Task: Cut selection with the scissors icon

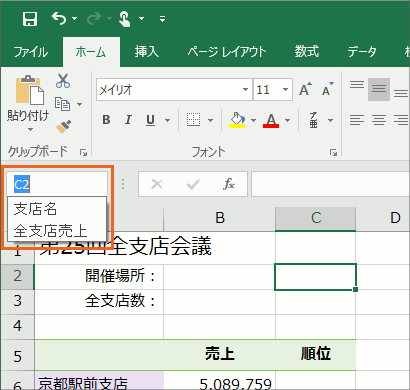Action: click(x=63, y=81)
